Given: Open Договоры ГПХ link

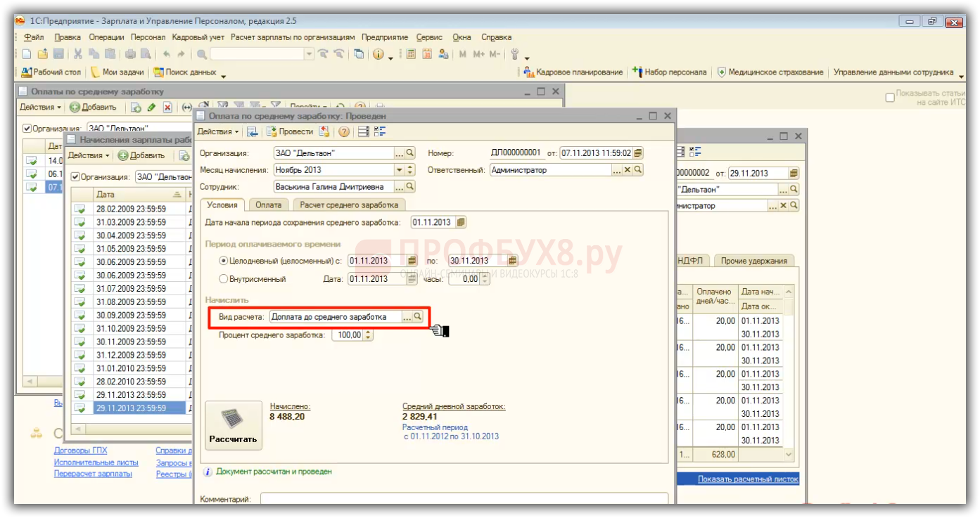Looking at the screenshot, I should click(x=81, y=451).
